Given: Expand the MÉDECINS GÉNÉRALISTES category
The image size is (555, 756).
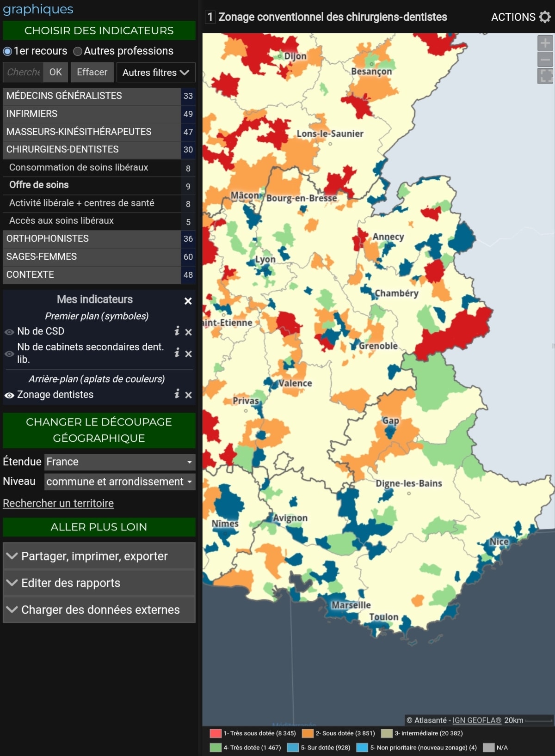Looking at the screenshot, I should pos(92,96).
